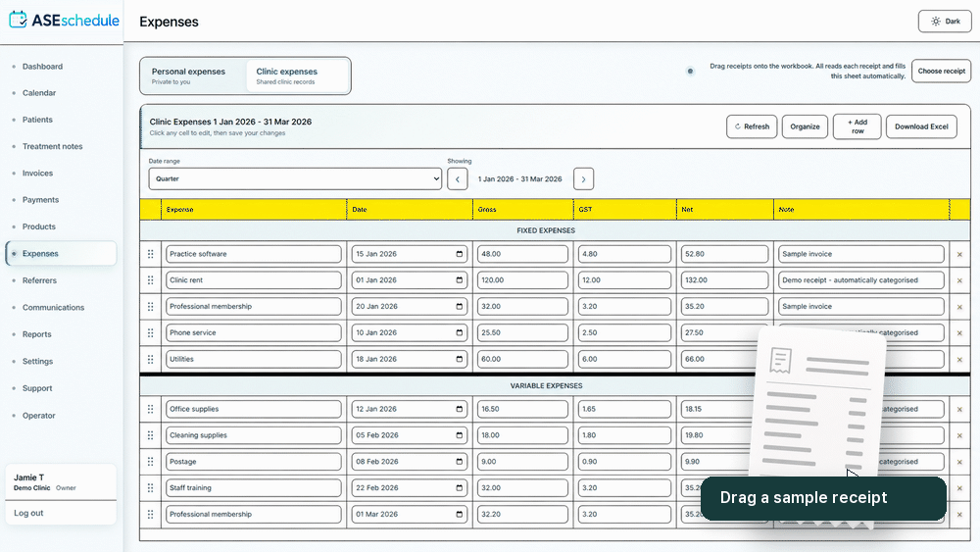Click drag handle for Staff training row

151,487
